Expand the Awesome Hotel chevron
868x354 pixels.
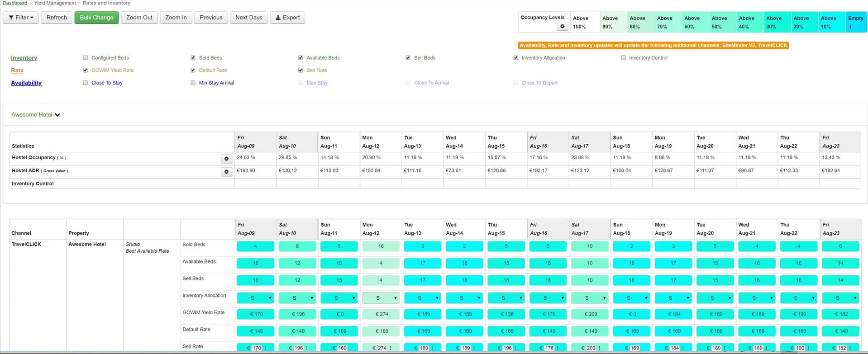57,115
